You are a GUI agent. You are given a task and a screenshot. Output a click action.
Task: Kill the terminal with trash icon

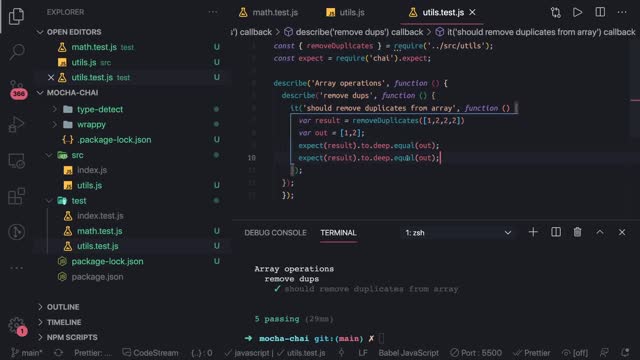pyautogui.click(x=577, y=232)
